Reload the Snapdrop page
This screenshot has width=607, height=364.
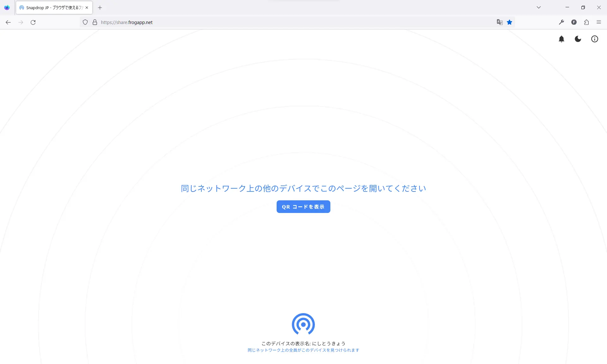tap(33, 22)
